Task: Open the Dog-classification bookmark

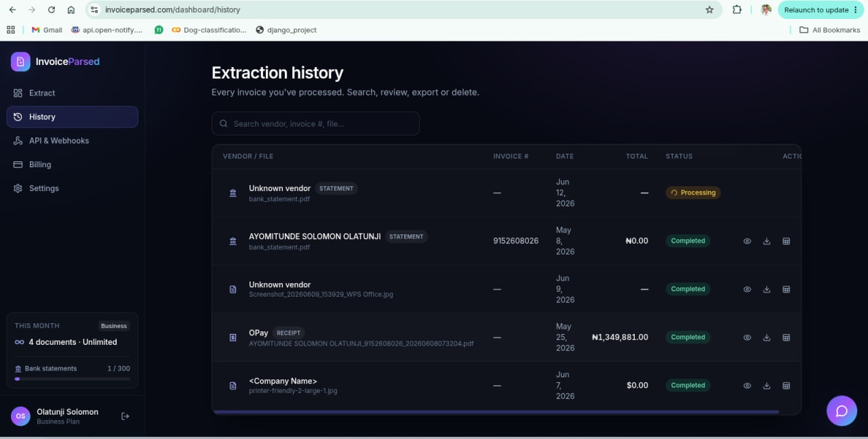Action: (209, 30)
